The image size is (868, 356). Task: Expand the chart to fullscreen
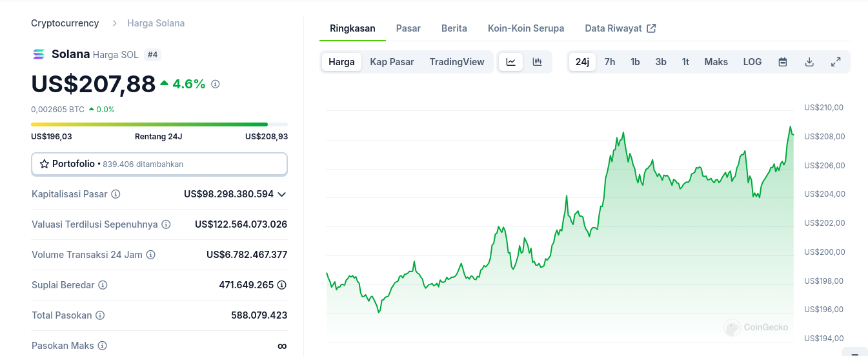tap(836, 62)
